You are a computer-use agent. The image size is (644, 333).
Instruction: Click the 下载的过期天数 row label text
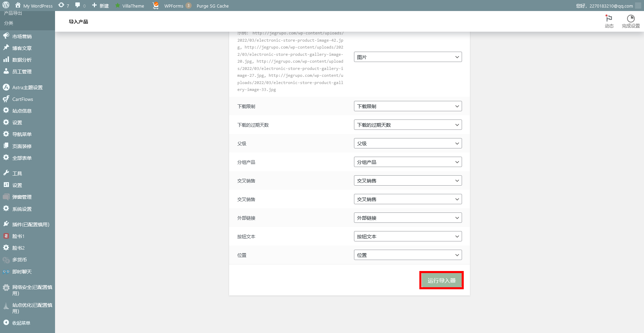[253, 125]
